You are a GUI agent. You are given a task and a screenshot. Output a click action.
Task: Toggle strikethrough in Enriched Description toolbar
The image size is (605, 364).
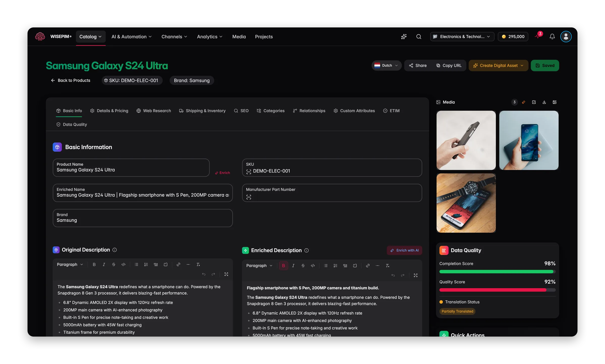coord(303,266)
